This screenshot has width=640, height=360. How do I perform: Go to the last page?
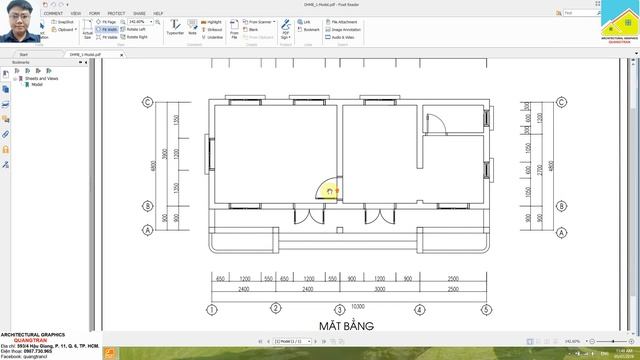click(x=324, y=341)
